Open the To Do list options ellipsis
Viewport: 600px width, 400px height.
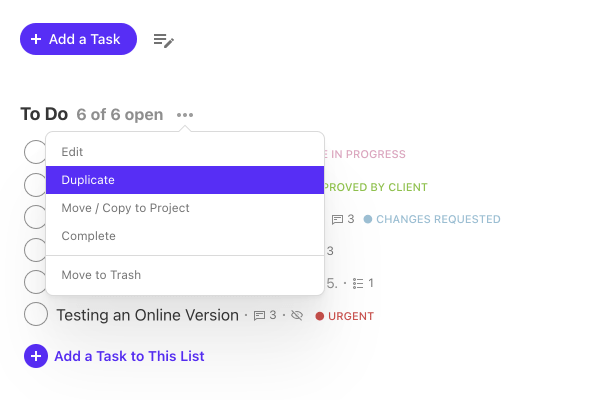click(185, 115)
